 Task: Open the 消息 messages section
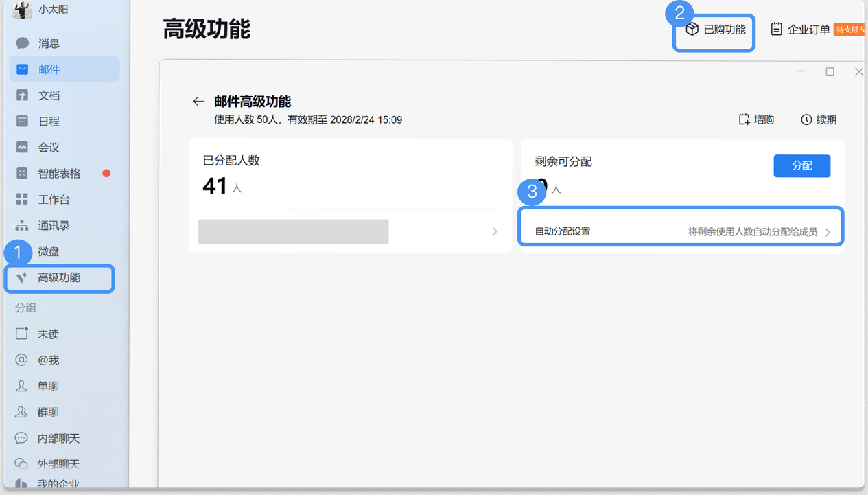click(x=43, y=43)
